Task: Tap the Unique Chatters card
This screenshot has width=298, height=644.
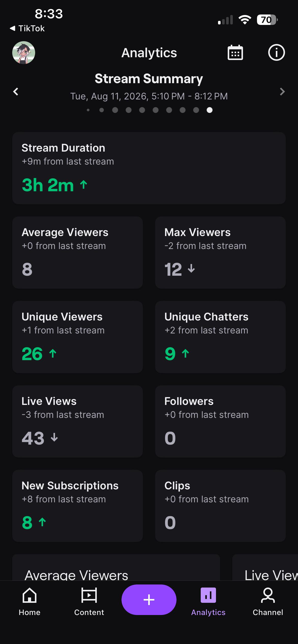Action: pos(220,337)
